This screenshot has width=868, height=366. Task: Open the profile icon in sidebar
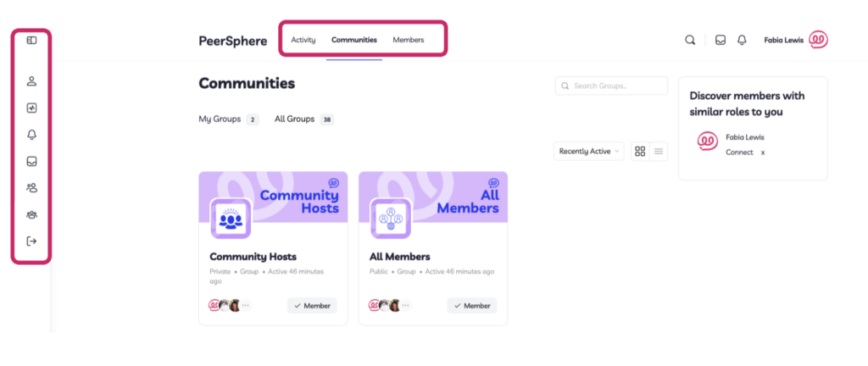coord(31,81)
